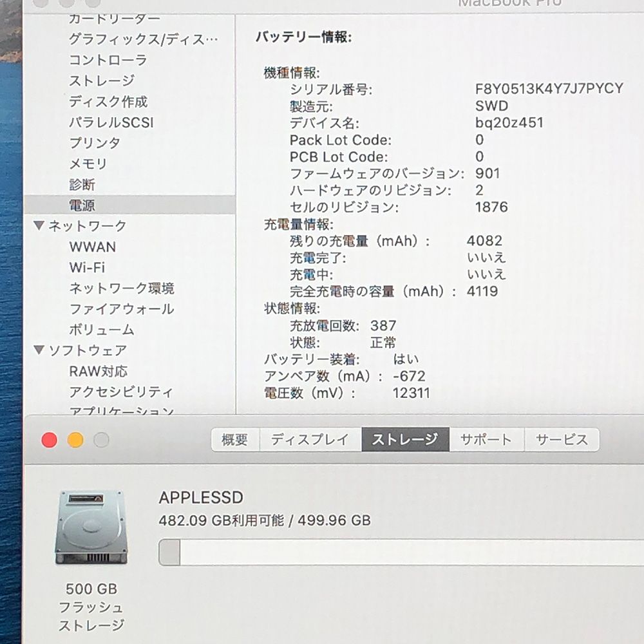644x644 pixels.
Task: Open ファイアウォール in the network list
Action: tap(122, 309)
